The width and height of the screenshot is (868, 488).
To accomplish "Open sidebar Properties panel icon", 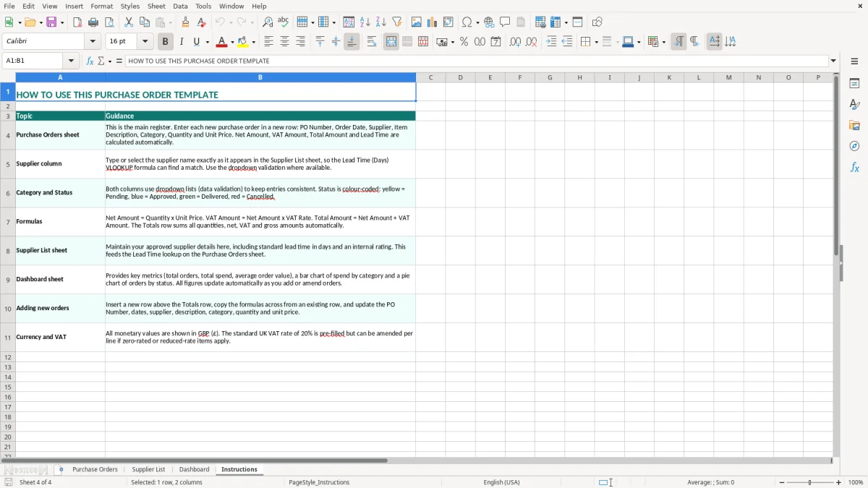I will coord(854,84).
